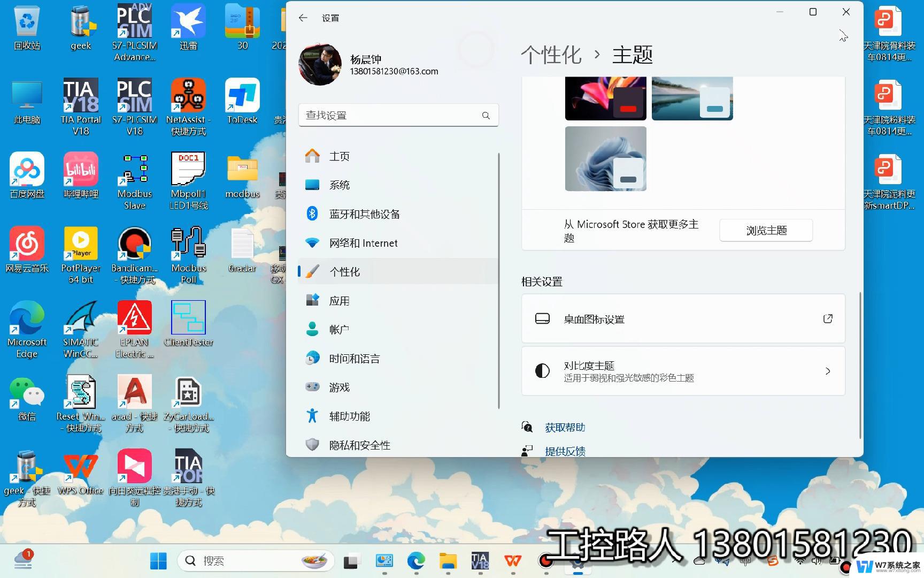Screen dimensions: 924x578
Task: Open the bilibili (哔哩哔哩) desktop icon
Action: pos(81,176)
